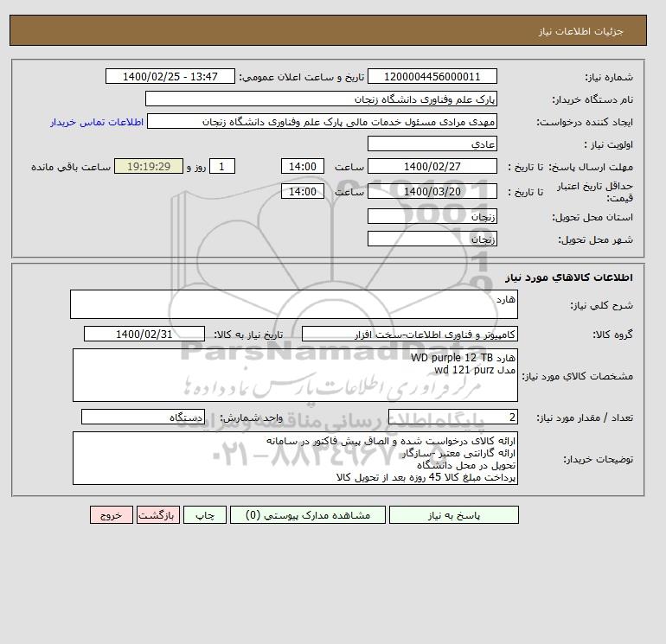The image size is (666, 644).
Task: Click the واحد شمارش label
Action: [251, 418]
